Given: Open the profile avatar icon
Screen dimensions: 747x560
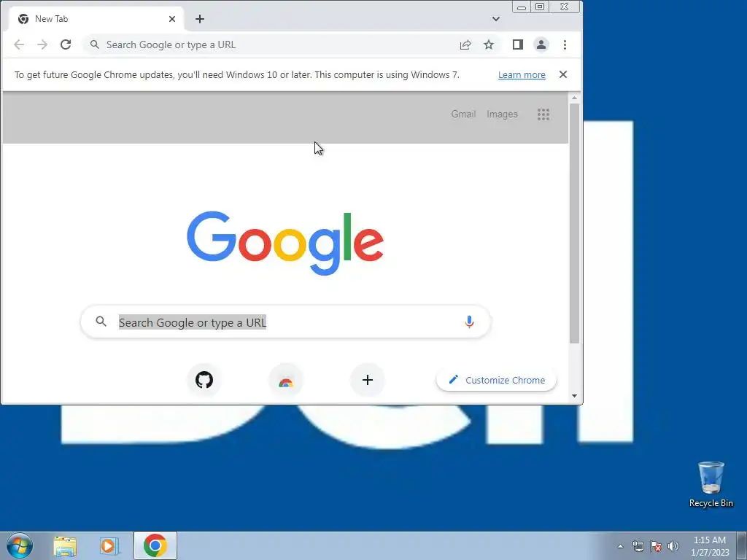Looking at the screenshot, I should (x=541, y=44).
